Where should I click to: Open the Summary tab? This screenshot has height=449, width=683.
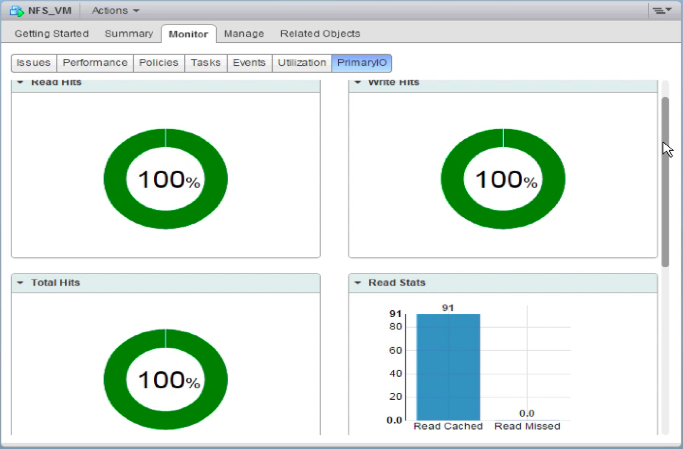point(129,34)
